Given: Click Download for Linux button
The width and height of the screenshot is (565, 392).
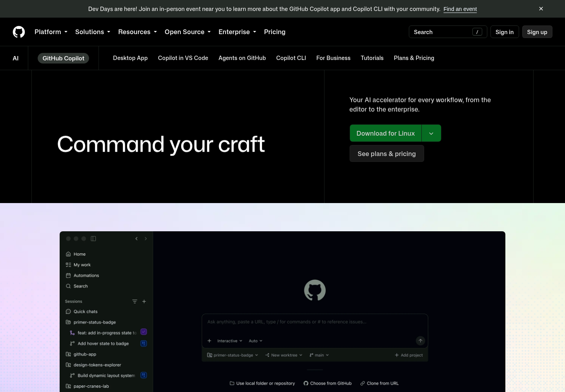Looking at the screenshot, I should click(385, 133).
